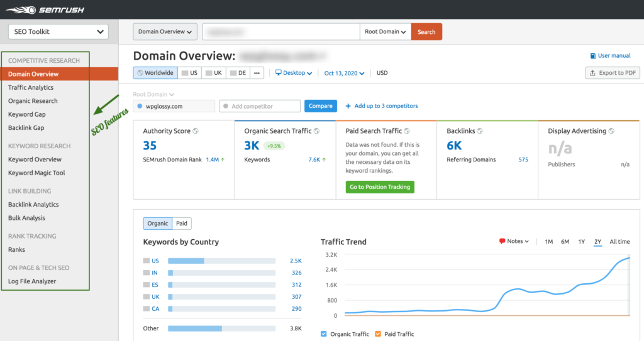Image resolution: width=644 pixels, height=341 pixels.
Task: Click Add up to 3 competitors
Action: point(382,106)
